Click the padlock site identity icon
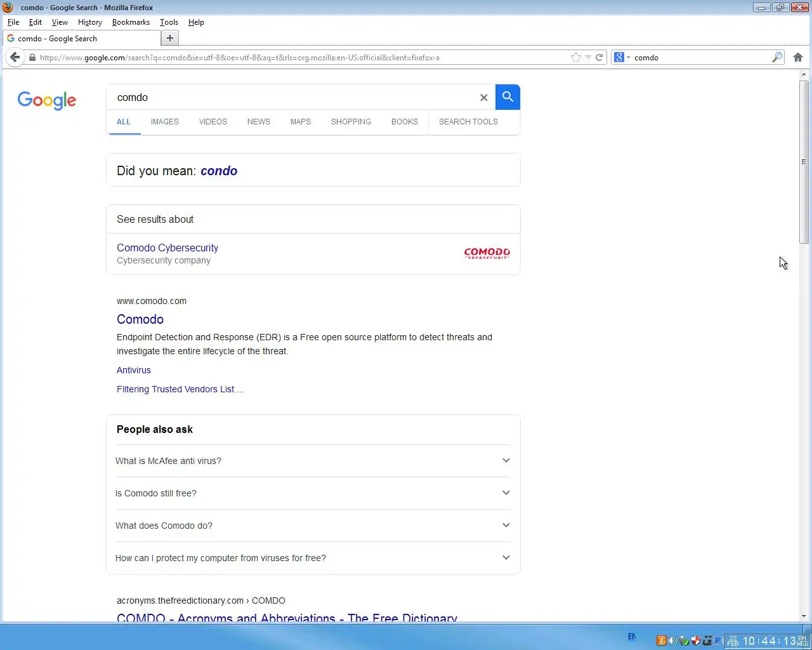The height and width of the screenshot is (650, 812). click(32, 57)
